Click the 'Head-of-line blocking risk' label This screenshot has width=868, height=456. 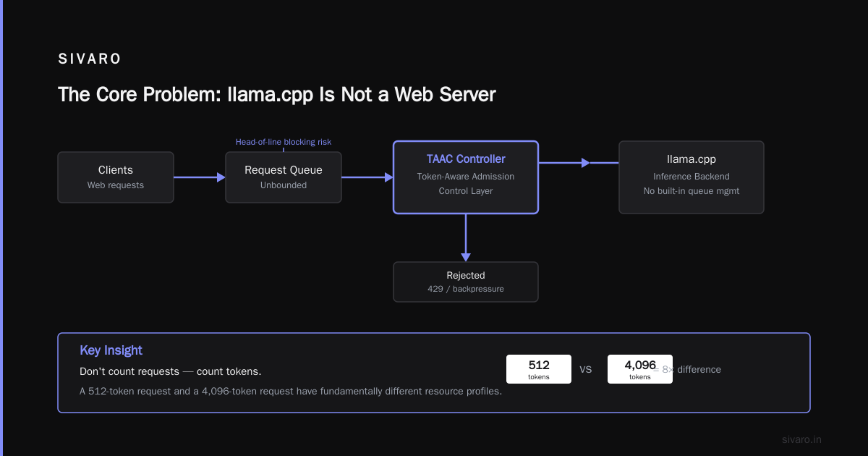tap(284, 142)
